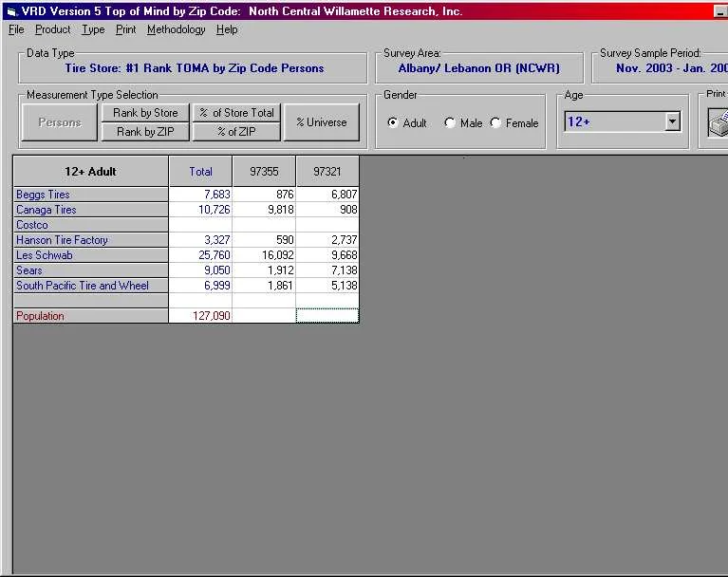Click Hanson Tire Factory total 3,327
728x577 pixels.
(x=200, y=240)
